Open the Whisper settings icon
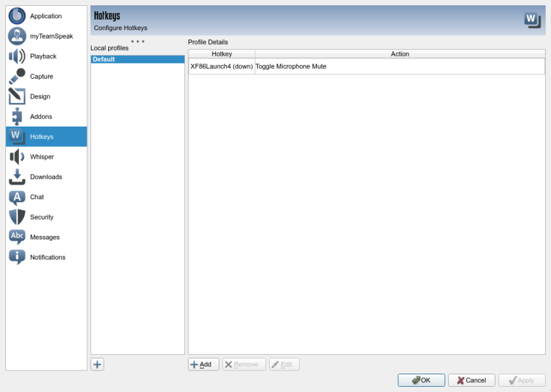The width and height of the screenshot is (551, 392). 17,157
